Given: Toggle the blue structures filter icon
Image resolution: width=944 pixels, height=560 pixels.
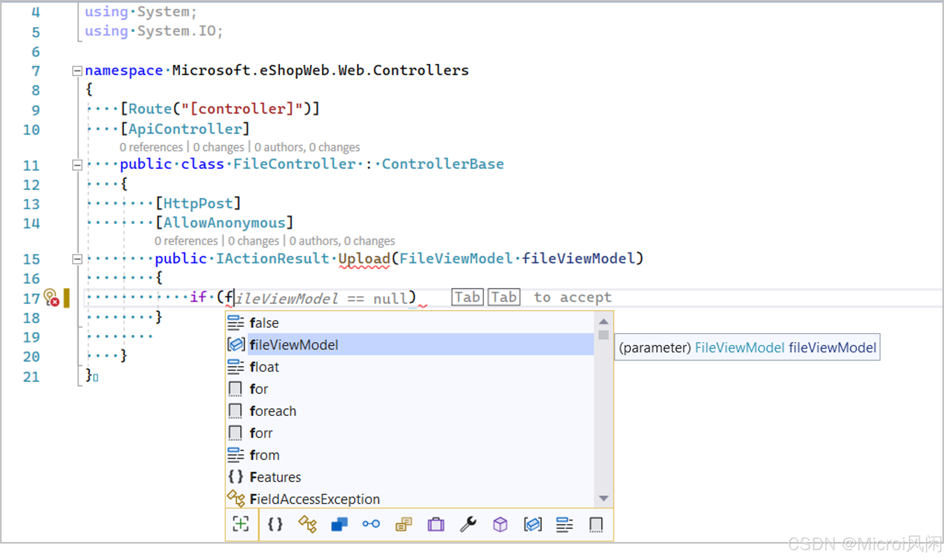Looking at the screenshot, I should pyautogui.click(x=339, y=524).
